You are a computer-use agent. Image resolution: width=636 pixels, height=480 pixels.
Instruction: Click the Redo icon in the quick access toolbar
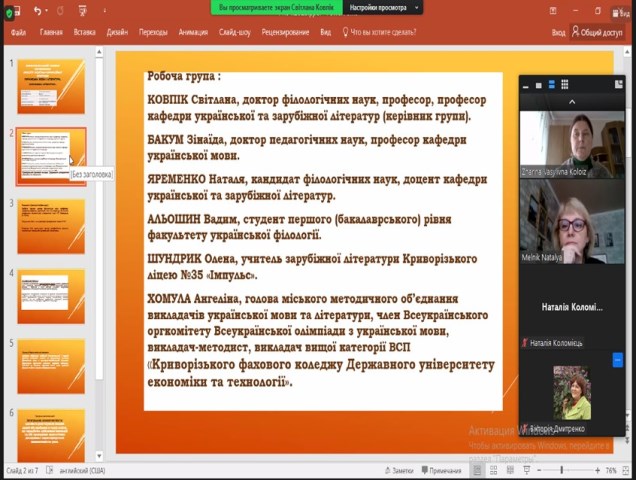pyautogui.click(x=60, y=11)
